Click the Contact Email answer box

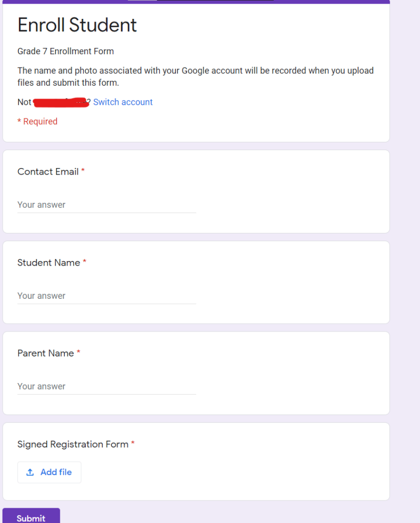(x=102, y=204)
